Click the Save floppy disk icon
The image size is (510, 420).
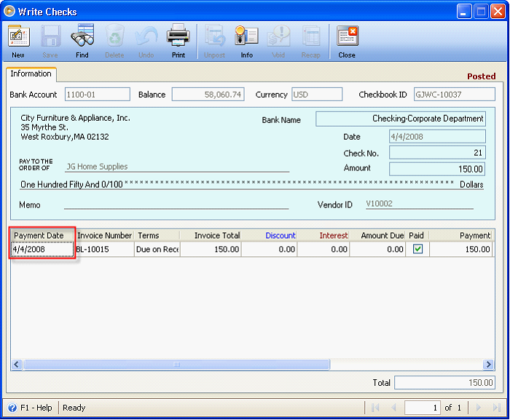tap(50, 36)
